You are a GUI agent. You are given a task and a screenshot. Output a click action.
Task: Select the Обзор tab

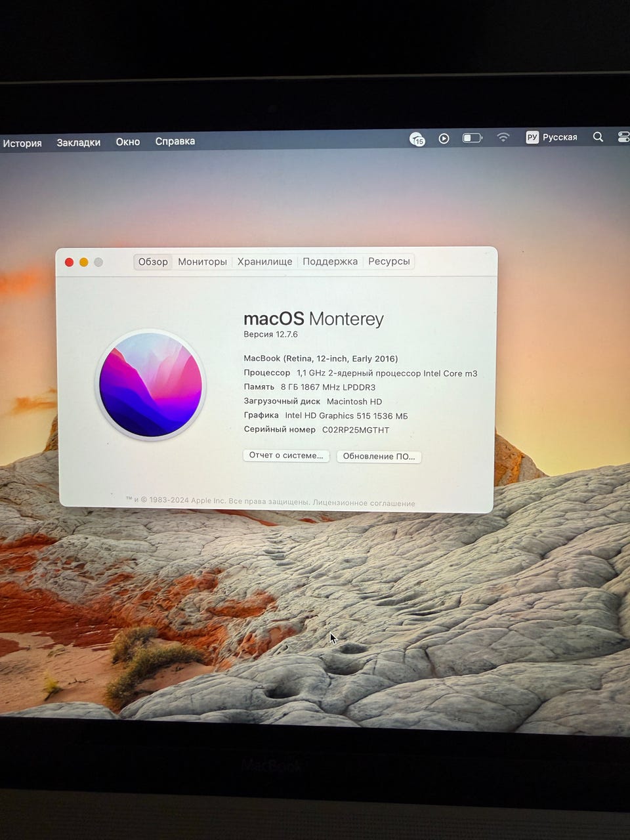pyautogui.click(x=153, y=262)
